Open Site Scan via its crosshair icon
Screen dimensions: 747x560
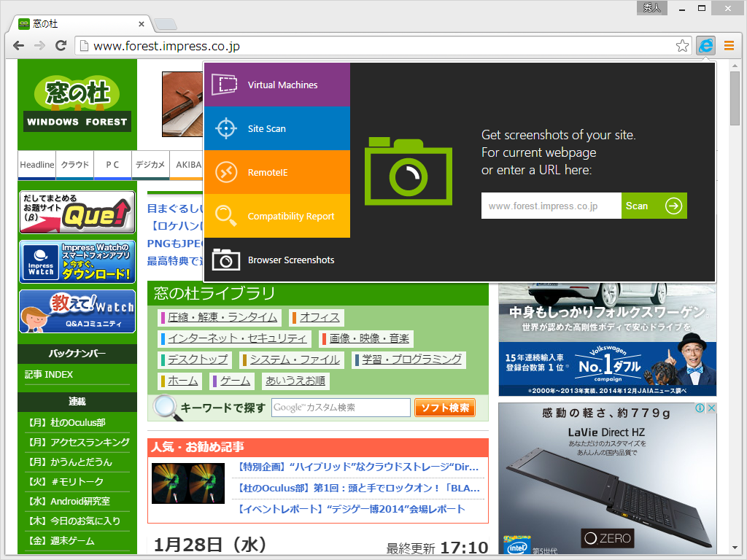(227, 128)
